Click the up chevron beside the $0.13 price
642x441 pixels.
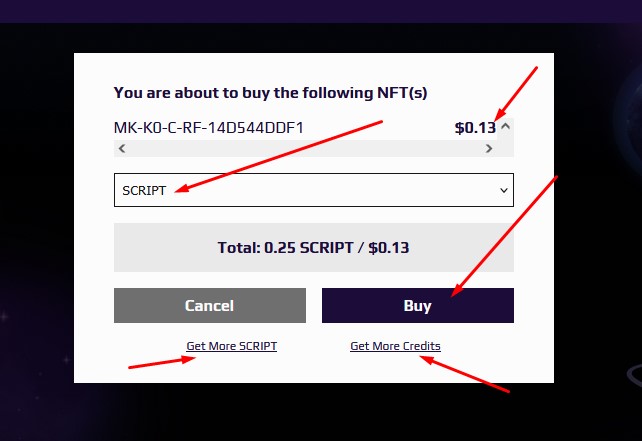click(506, 126)
